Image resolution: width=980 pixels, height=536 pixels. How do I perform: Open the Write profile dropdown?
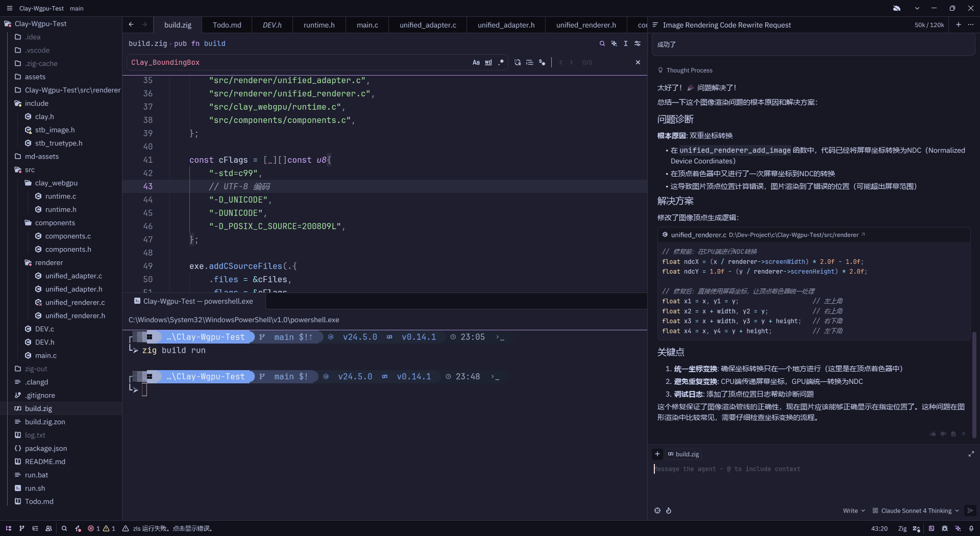tap(853, 510)
